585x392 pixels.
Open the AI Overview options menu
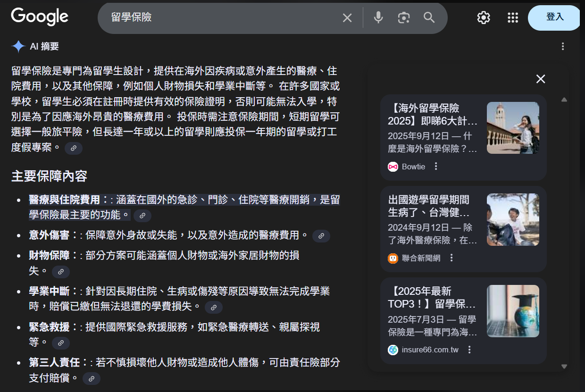point(562,46)
